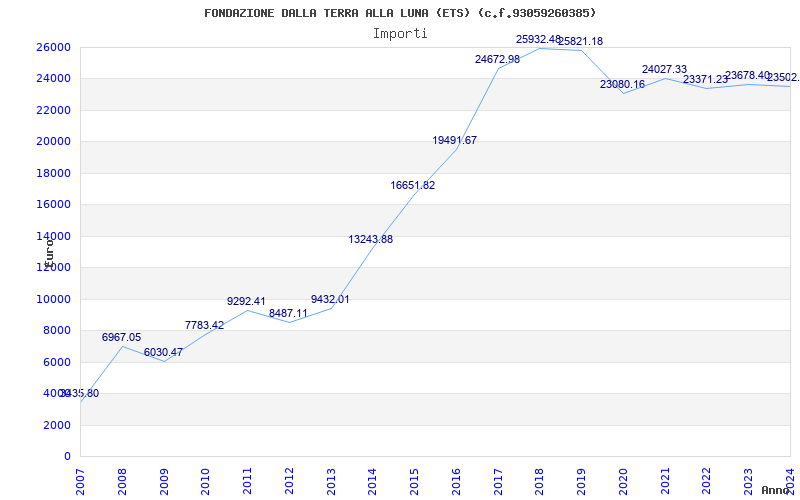Click the Anno axis label

[774, 490]
